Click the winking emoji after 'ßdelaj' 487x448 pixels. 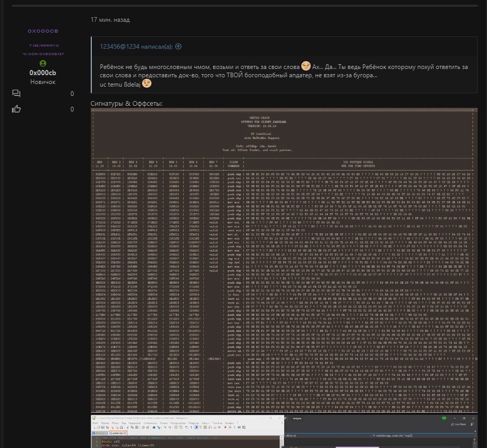(147, 83)
